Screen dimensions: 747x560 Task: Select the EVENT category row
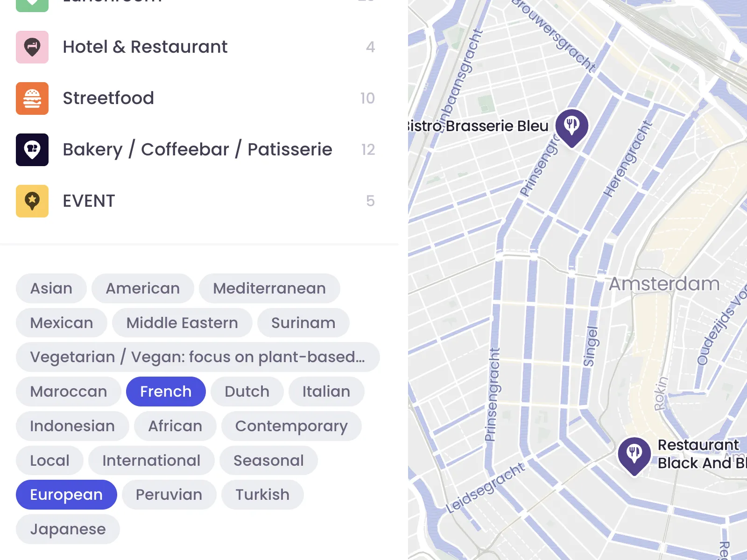click(x=89, y=201)
